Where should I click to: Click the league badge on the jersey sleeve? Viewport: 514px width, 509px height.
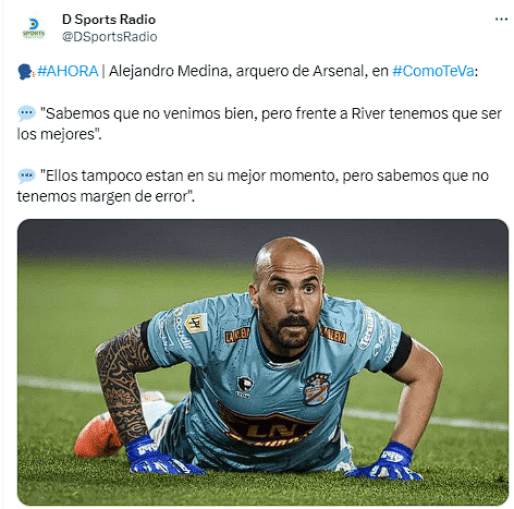pos(197,323)
